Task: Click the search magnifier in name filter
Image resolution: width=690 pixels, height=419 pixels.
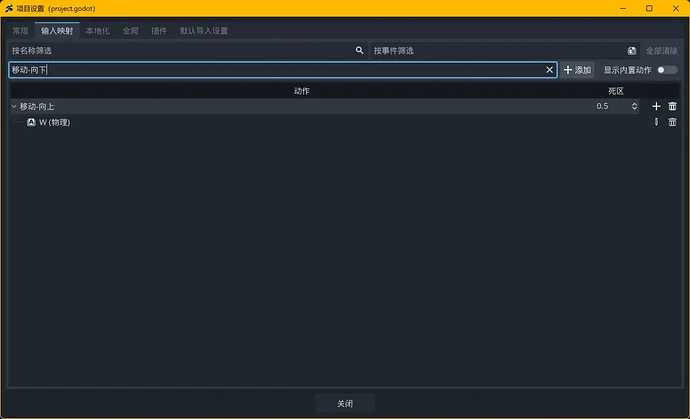Action: pos(359,50)
